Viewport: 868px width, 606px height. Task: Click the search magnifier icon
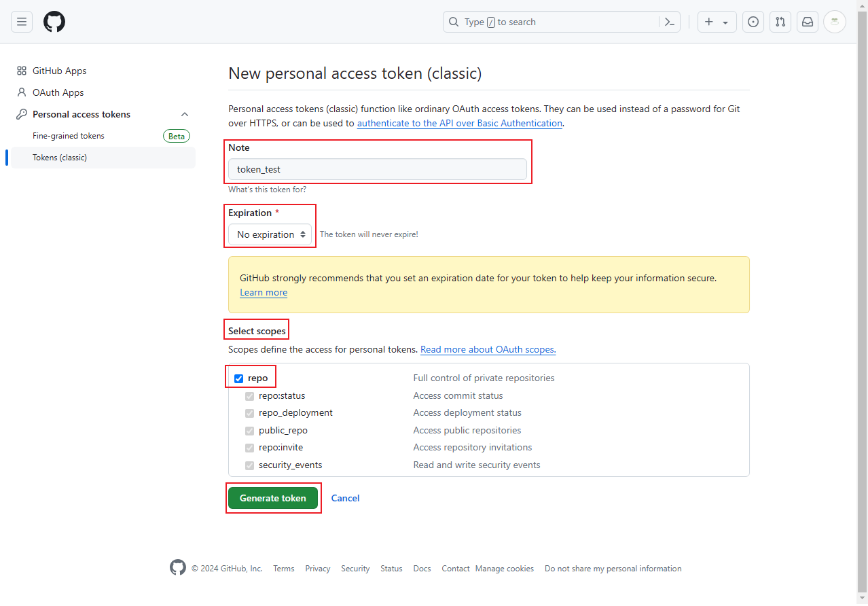(x=454, y=22)
